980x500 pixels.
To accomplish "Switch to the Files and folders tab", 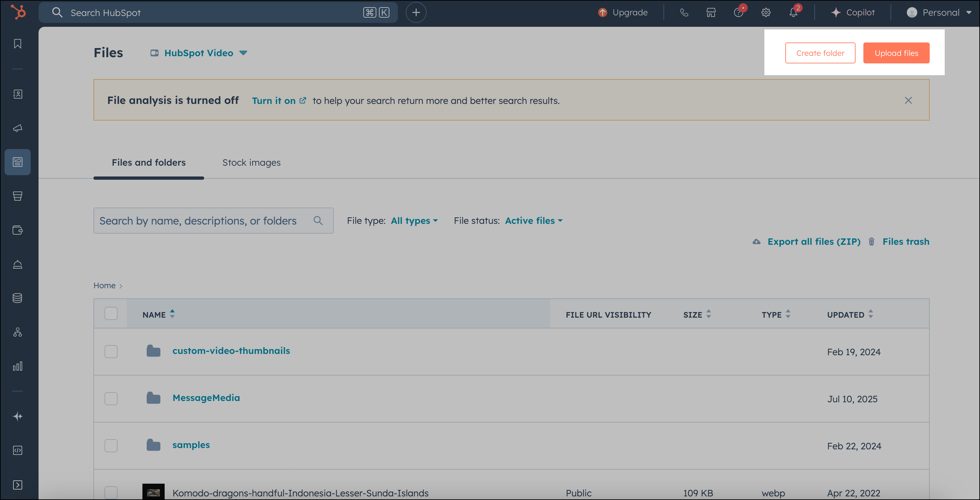I will click(x=149, y=162).
